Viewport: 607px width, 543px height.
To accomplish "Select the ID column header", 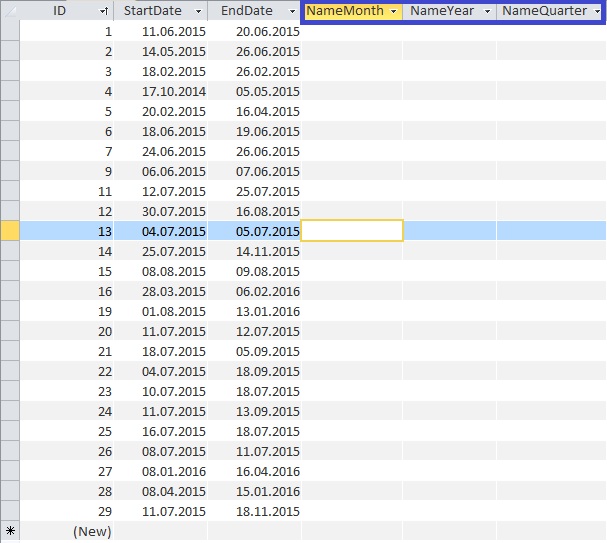I will 67,11.
